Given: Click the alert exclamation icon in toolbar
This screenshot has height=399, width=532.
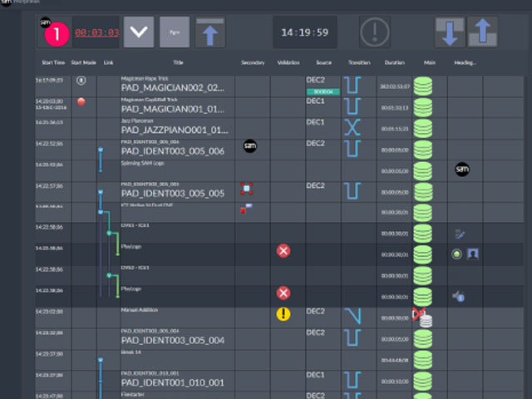Looking at the screenshot, I should pyautogui.click(x=375, y=32).
